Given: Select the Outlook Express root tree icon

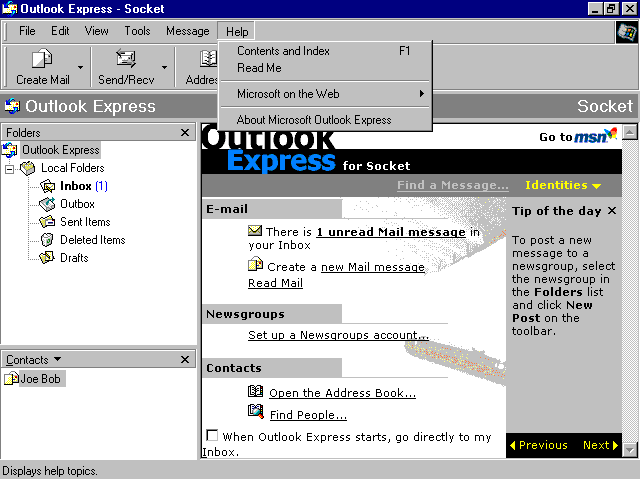Looking at the screenshot, I should [x=10, y=150].
